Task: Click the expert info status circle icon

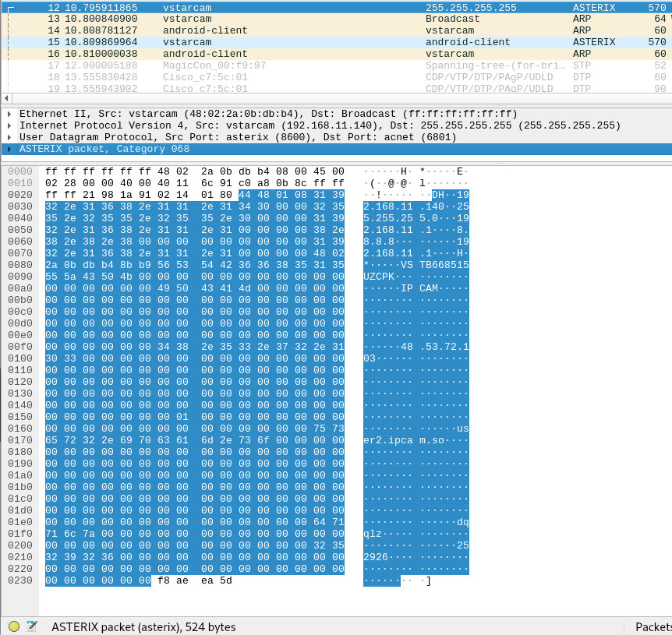Action: pos(14,626)
